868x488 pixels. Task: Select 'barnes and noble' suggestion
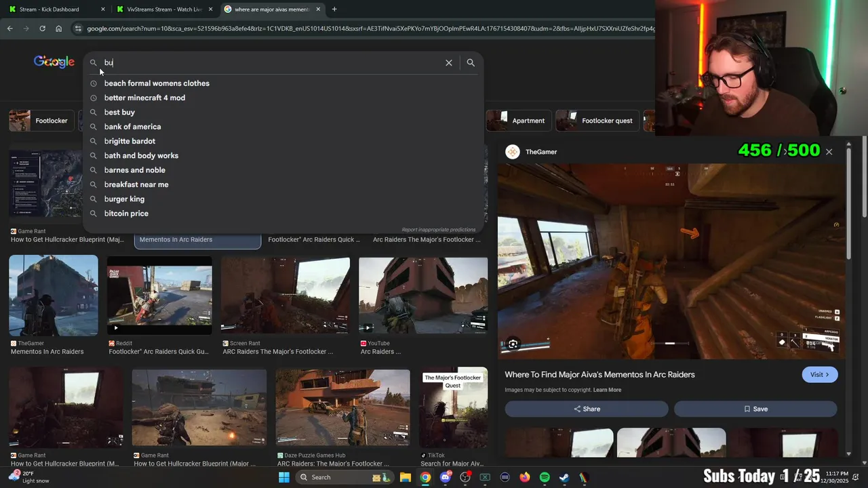[134, 170]
